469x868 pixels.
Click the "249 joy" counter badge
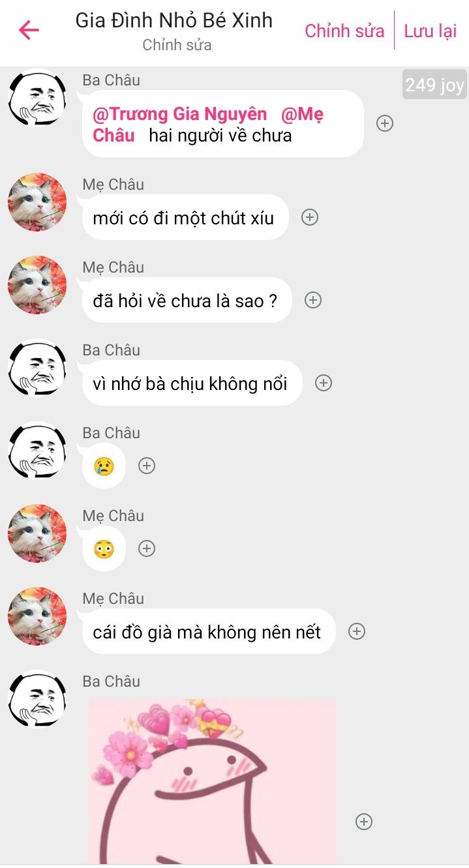point(434,85)
